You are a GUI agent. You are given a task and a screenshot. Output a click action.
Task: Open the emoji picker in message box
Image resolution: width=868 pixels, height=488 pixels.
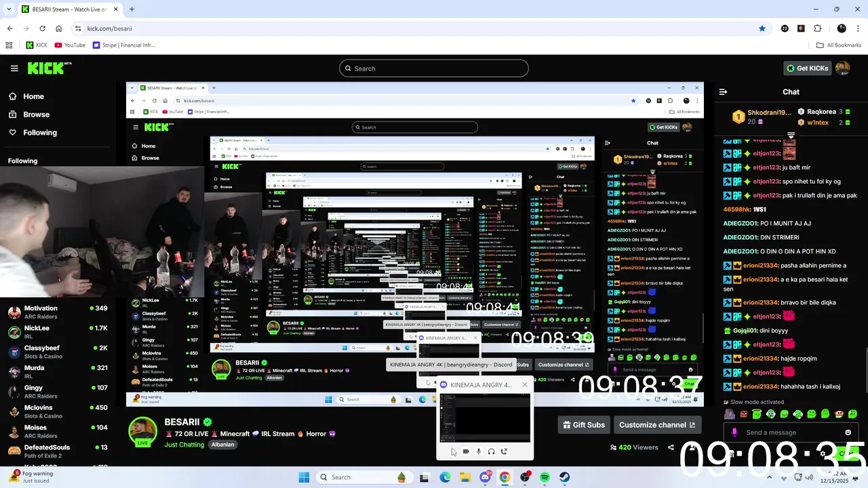point(848,432)
